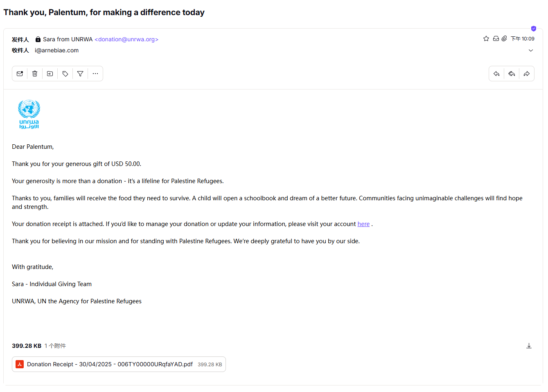Viewport: 548px width, 392px height.
Task: Apply a label with the tag icon
Action: 65,74
